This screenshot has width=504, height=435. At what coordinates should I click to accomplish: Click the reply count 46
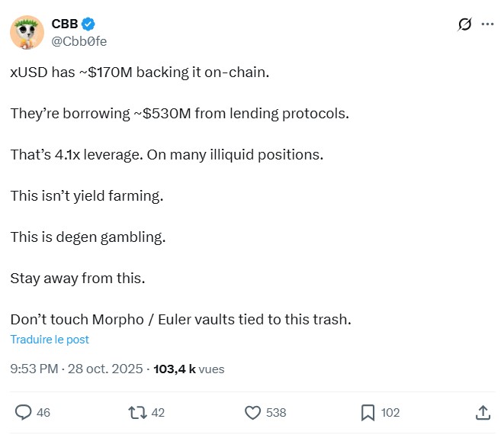43,412
